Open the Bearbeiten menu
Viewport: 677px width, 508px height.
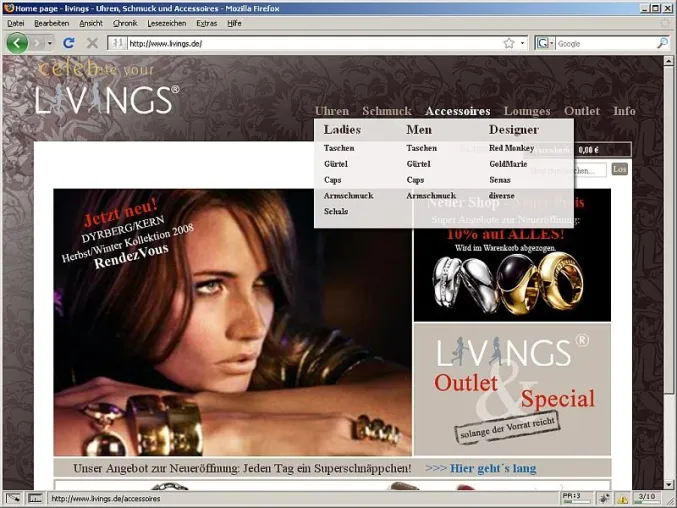51,23
